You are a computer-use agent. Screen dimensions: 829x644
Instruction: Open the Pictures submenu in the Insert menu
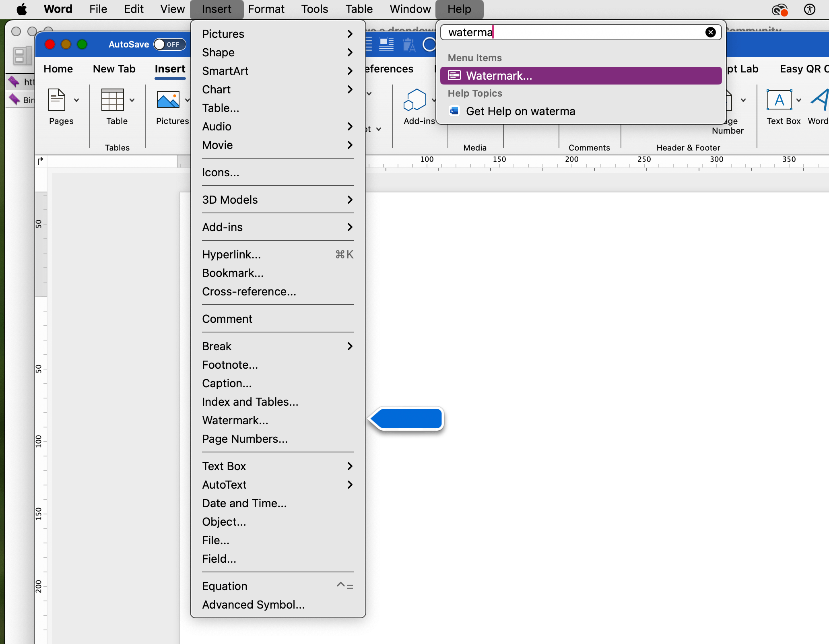point(278,34)
